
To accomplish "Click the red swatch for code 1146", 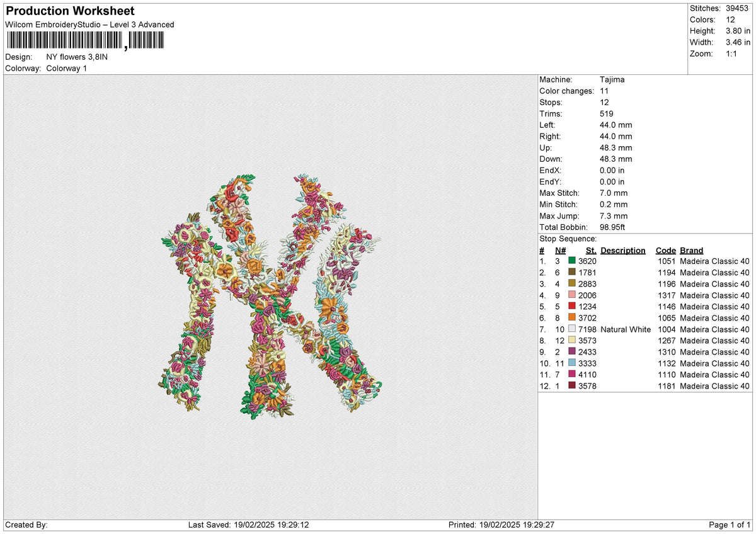I will (x=572, y=306).
